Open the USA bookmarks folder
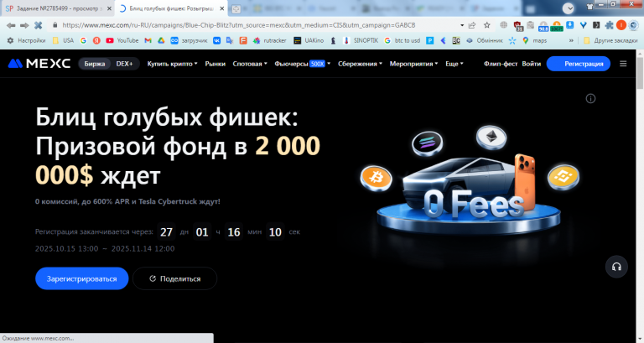 (63, 40)
